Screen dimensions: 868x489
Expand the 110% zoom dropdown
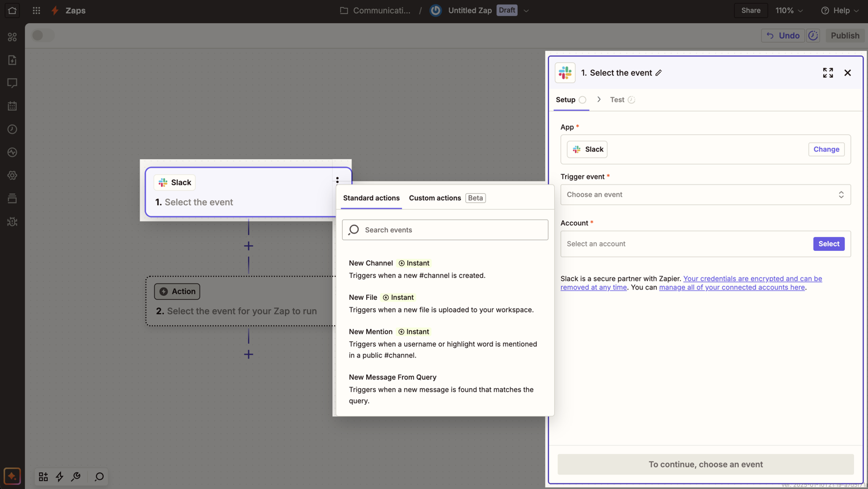789,10
